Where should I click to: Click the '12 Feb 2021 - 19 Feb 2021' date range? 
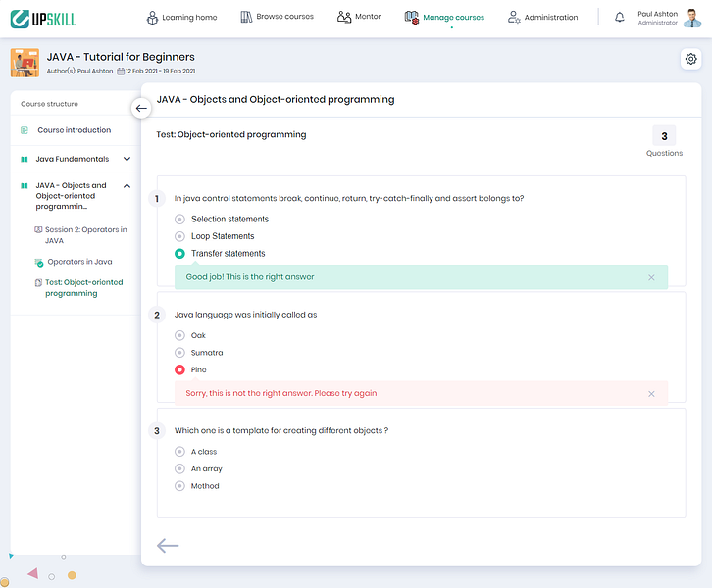(x=160, y=71)
